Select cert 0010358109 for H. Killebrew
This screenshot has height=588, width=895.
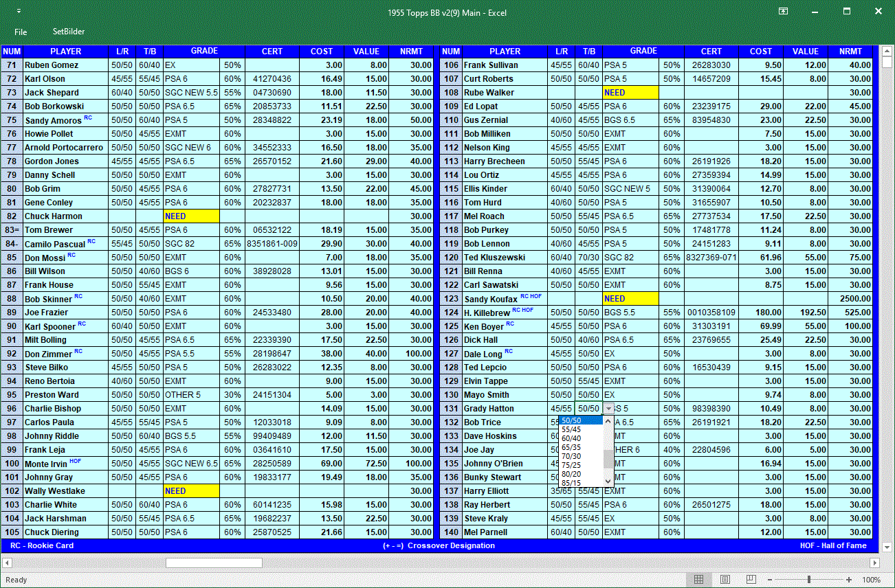pyautogui.click(x=711, y=313)
